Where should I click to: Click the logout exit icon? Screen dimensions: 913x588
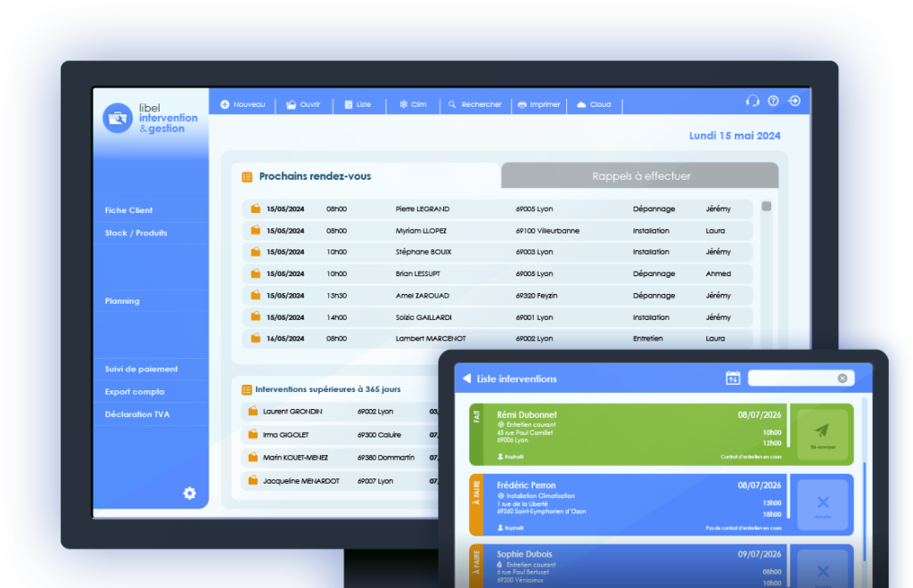(794, 102)
